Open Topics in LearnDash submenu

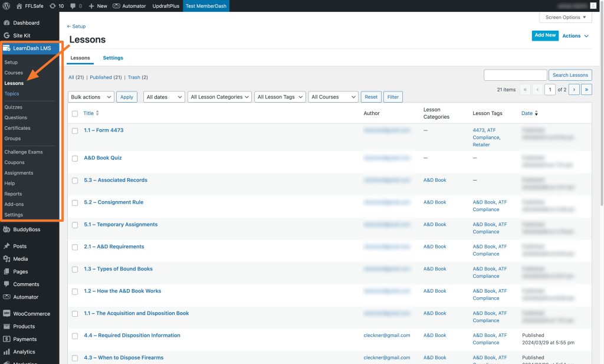[x=12, y=94]
